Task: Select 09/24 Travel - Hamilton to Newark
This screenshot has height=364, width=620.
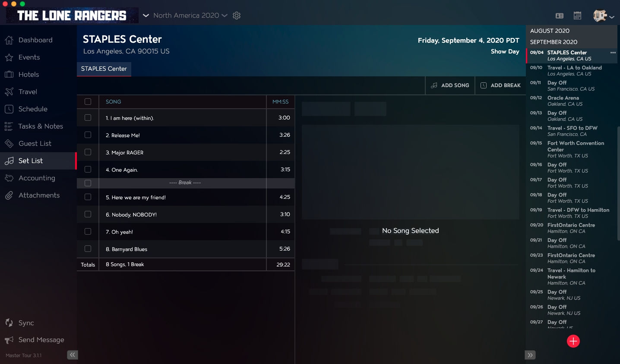Action: [572, 276]
